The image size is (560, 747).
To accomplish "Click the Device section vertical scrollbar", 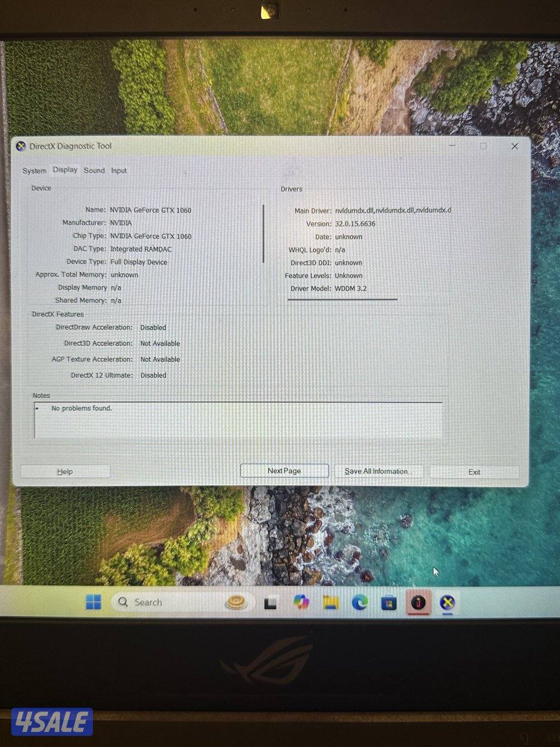I will pyautogui.click(x=263, y=234).
